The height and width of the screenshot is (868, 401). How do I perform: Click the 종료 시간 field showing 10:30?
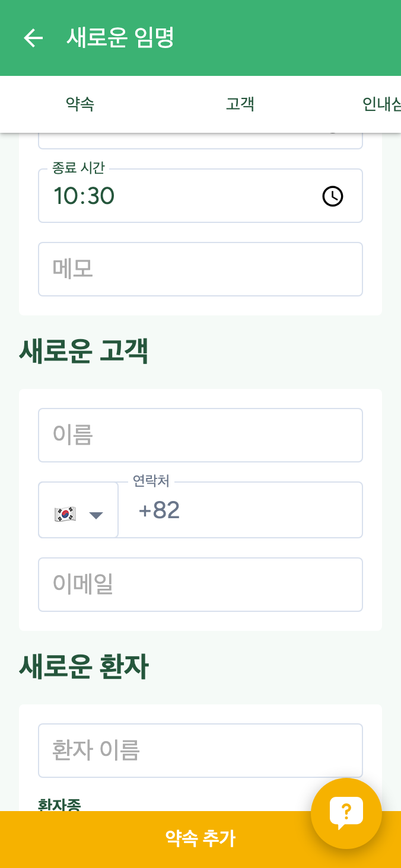(178, 196)
